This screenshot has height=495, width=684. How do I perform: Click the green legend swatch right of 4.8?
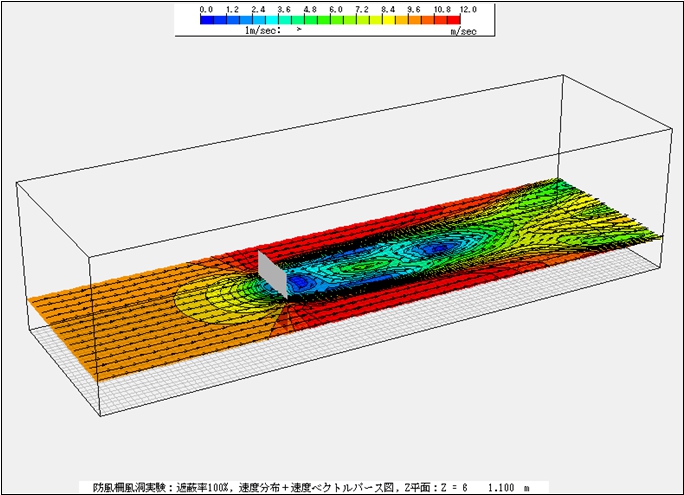311,20
